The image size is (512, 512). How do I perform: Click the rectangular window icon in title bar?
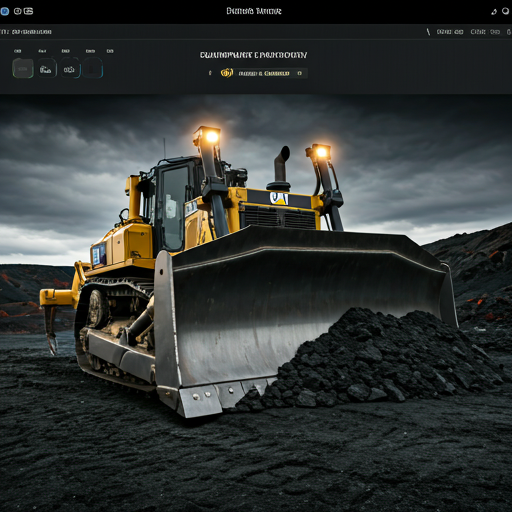(28, 11)
